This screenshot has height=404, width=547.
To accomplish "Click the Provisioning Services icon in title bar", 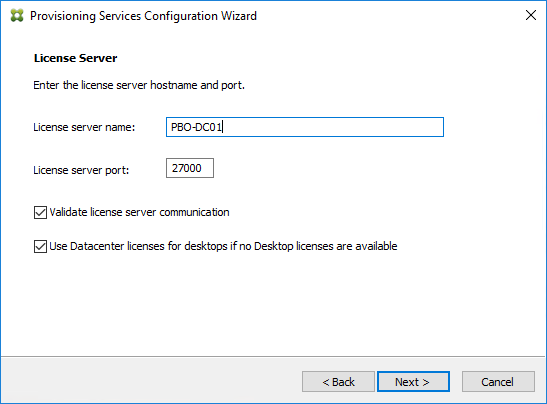I will 17,16.
